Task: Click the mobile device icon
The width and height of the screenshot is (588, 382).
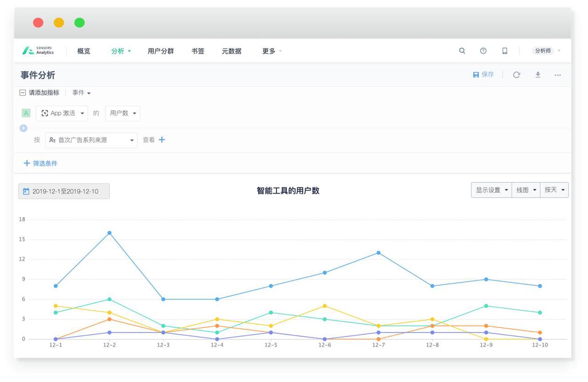Action: tap(505, 51)
